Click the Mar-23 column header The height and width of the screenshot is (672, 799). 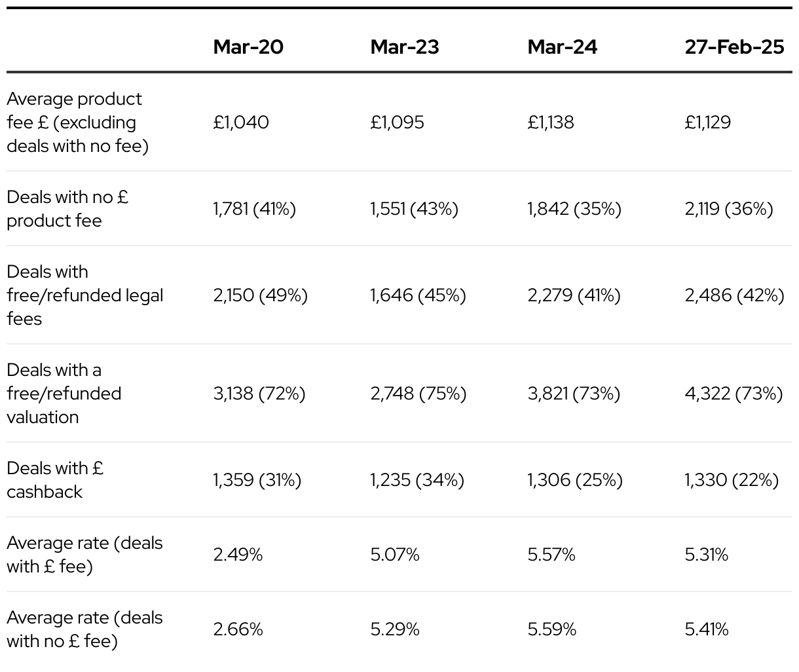pyautogui.click(x=405, y=47)
